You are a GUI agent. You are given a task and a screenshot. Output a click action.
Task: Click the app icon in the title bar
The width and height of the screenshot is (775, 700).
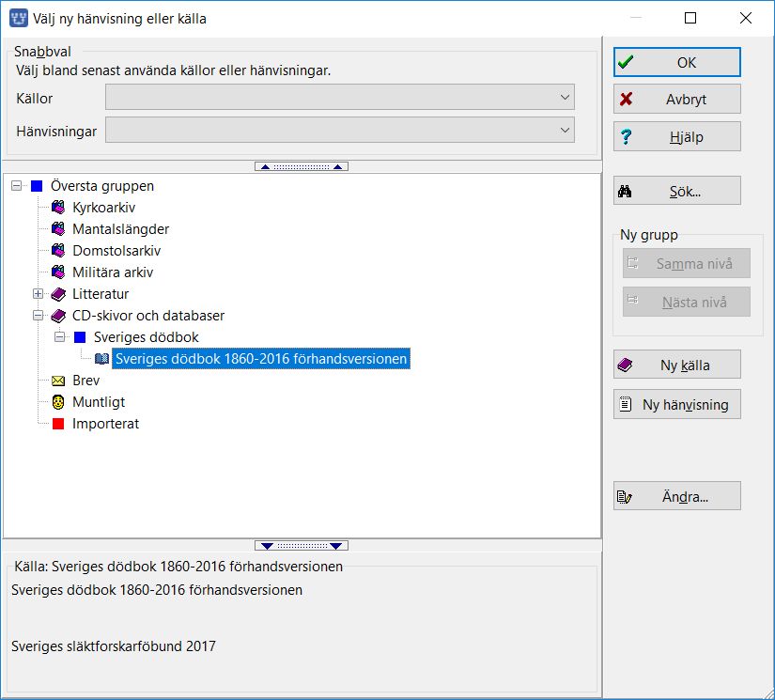click(x=19, y=18)
